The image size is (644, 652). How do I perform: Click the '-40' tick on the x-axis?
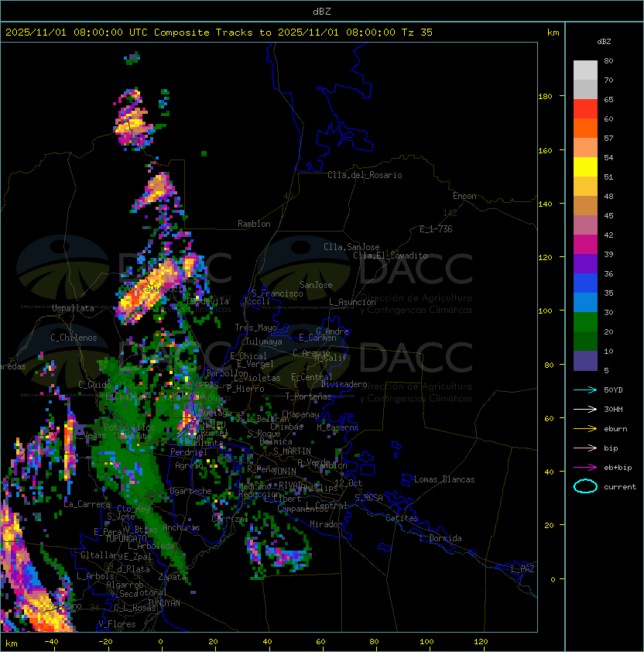tap(52, 642)
